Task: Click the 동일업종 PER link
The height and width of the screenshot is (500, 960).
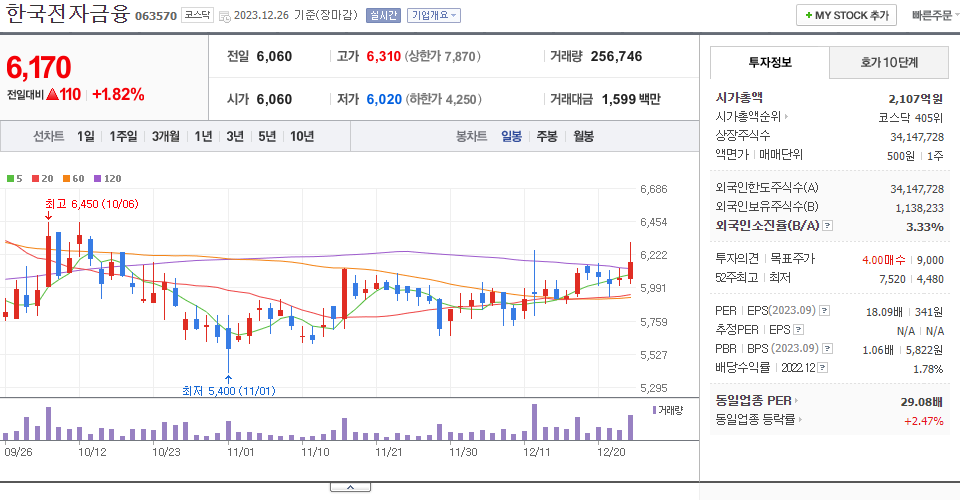Action: point(754,401)
